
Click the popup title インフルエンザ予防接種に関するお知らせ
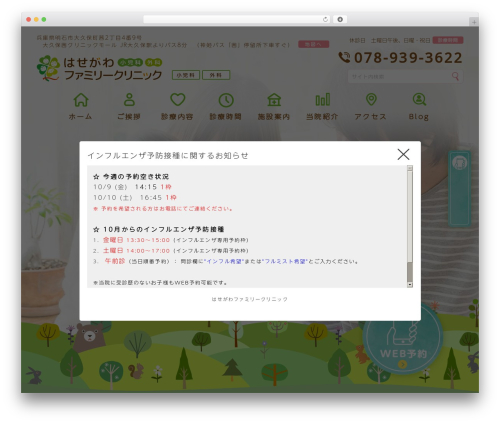168,156
